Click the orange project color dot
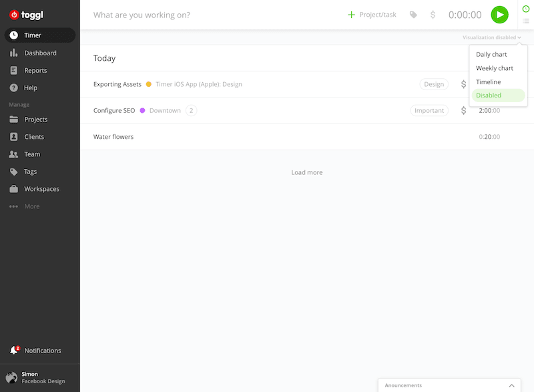Image resolution: width=534 pixels, height=392 pixels. coord(148,84)
